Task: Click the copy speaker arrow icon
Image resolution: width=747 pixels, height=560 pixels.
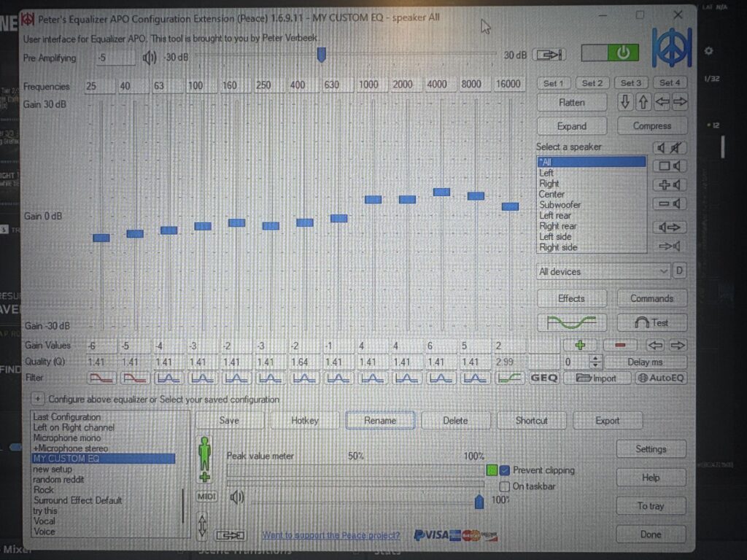Action: coord(669,227)
